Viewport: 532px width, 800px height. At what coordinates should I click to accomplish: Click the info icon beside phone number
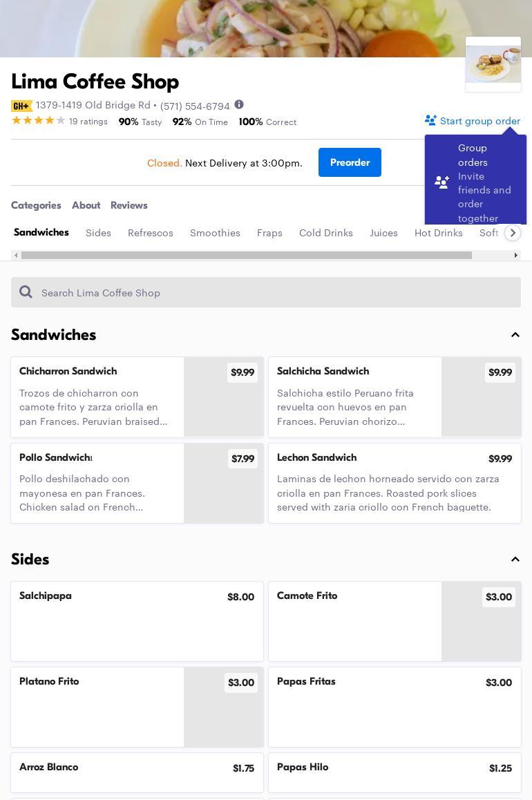(x=239, y=105)
